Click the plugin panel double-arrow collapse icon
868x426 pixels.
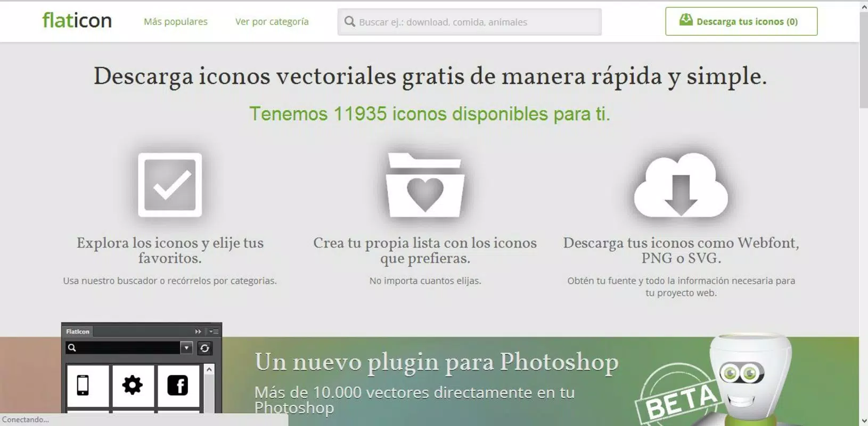(x=198, y=331)
